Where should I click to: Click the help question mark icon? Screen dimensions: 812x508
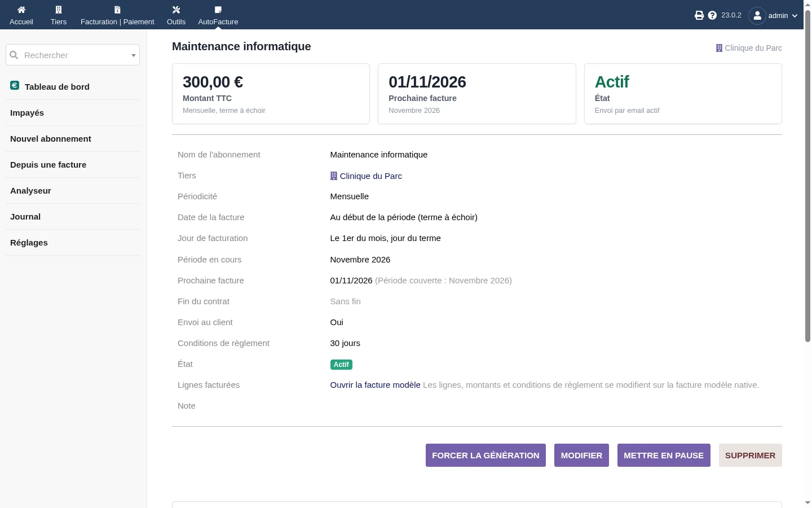coord(712,15)
